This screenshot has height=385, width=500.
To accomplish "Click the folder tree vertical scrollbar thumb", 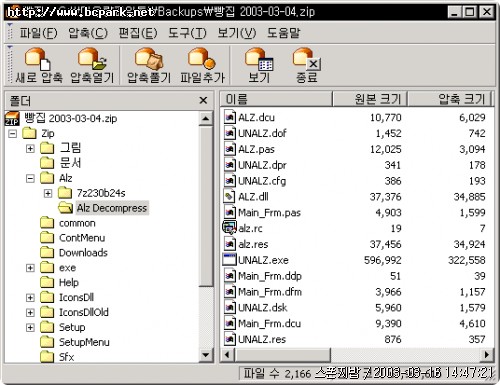I will coord(206,207).
